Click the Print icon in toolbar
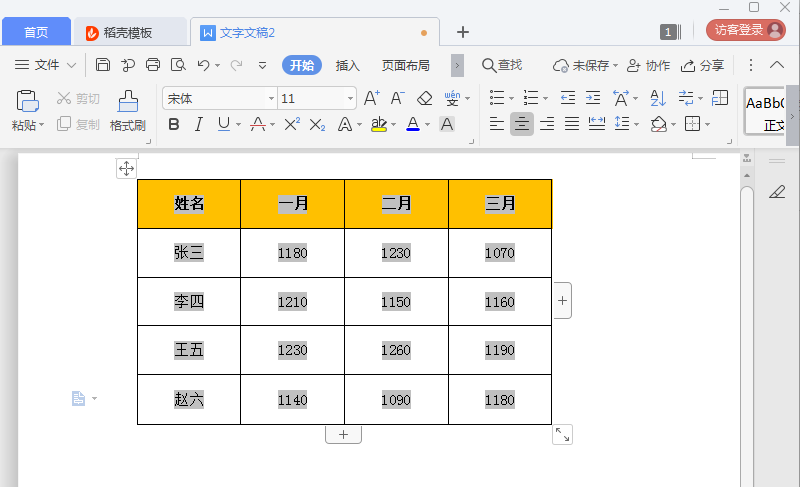800x487 pixels. tap(153, 65)
